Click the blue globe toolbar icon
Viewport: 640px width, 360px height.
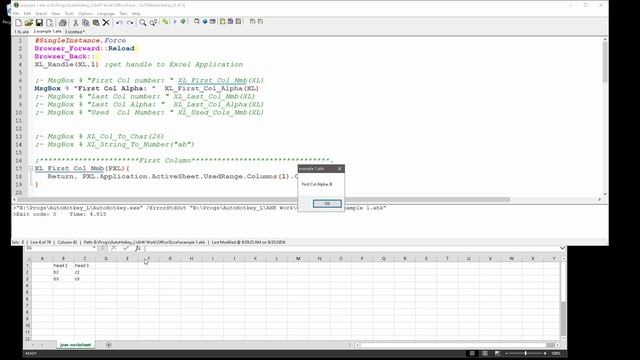[205, 21]
